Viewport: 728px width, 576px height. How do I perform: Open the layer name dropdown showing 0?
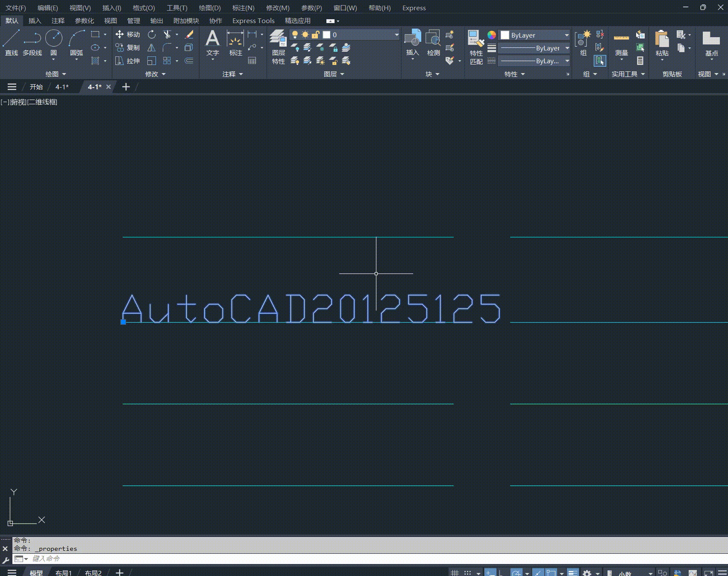pyautogui.click(x=344, y=35)
